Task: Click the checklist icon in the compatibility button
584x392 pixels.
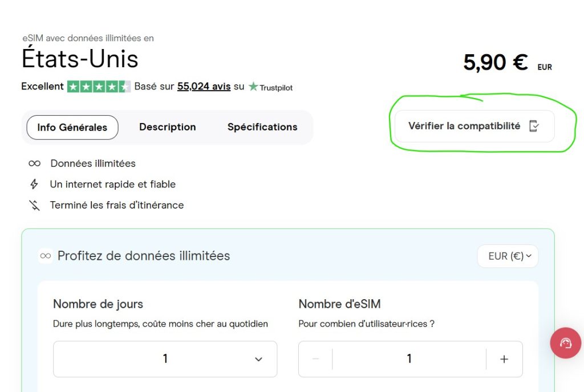Action: 534,126
